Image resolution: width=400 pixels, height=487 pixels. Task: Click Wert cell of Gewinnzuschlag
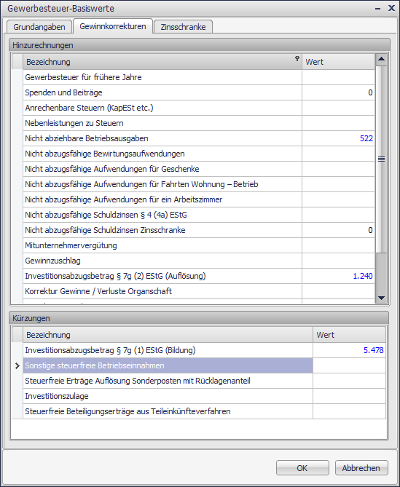338,261
